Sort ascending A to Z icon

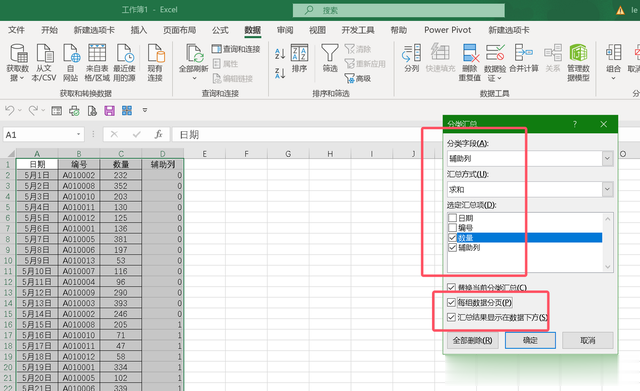coord(280,53)
